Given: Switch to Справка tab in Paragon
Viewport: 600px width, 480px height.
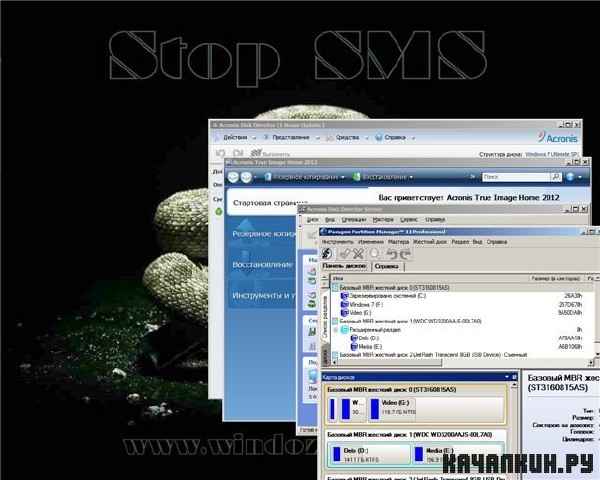Looking at the screenshot, I should pyautogui.click(x=386, y=266).
